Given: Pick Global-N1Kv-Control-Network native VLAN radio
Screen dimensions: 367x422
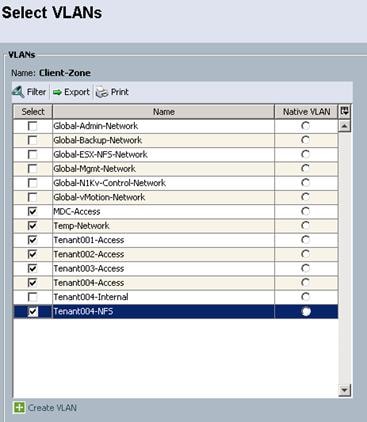Looking at the screenshot, I should point(306,183).
